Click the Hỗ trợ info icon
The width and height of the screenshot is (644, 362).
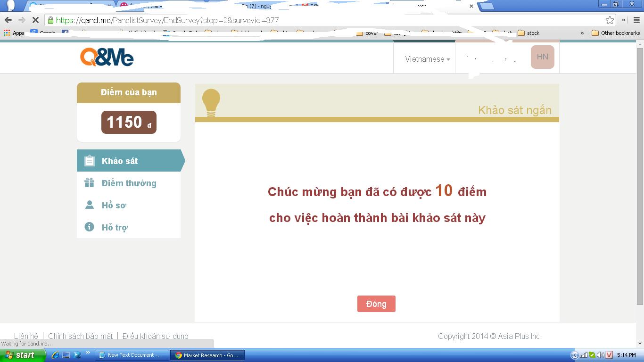coord(89,227)
